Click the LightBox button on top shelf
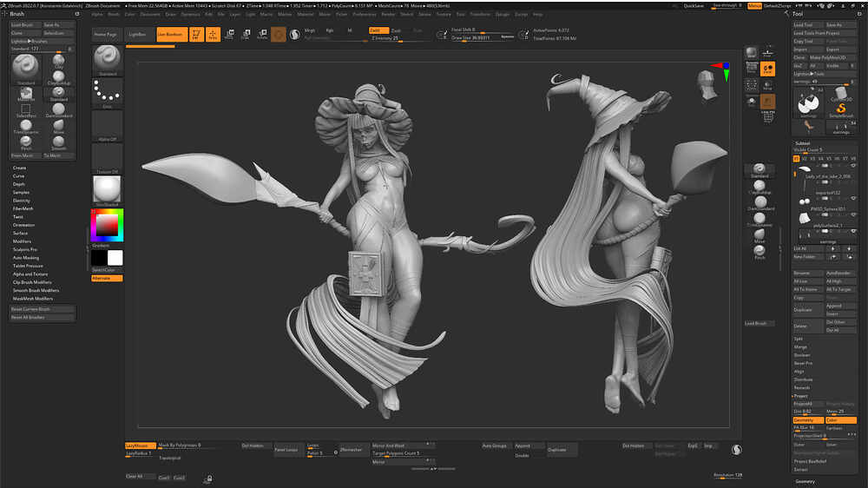Viewport: 868px width, 488px height. tap(138, 35)
